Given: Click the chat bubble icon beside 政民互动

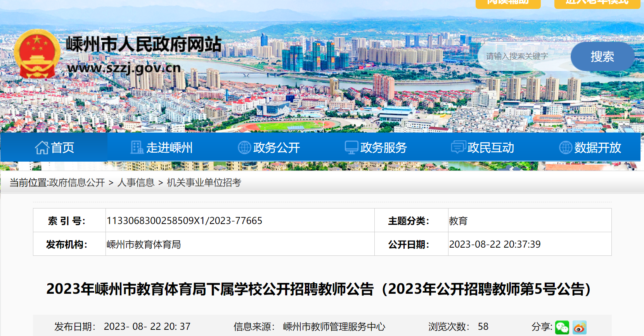Looking at the screenshot, I should 458,148.
